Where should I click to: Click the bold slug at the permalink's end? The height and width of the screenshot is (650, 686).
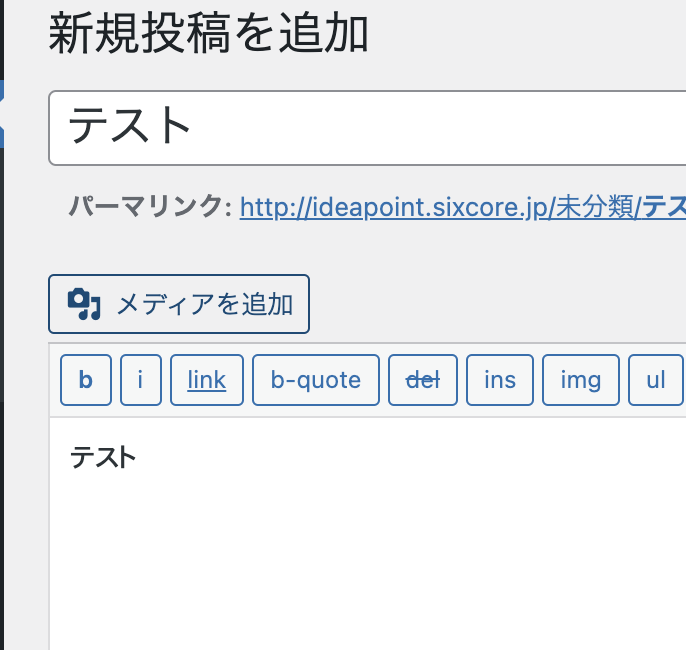click(x=664, y=208)
